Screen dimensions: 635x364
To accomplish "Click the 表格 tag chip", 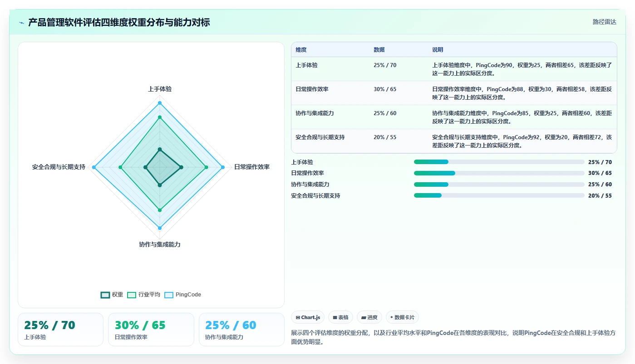I will pos(340,317).
